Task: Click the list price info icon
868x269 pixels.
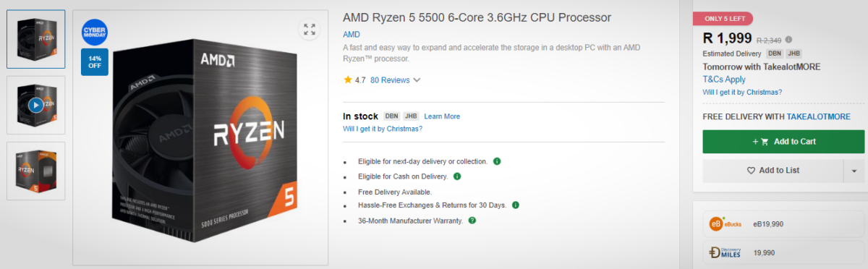Action: click(788, 40)
